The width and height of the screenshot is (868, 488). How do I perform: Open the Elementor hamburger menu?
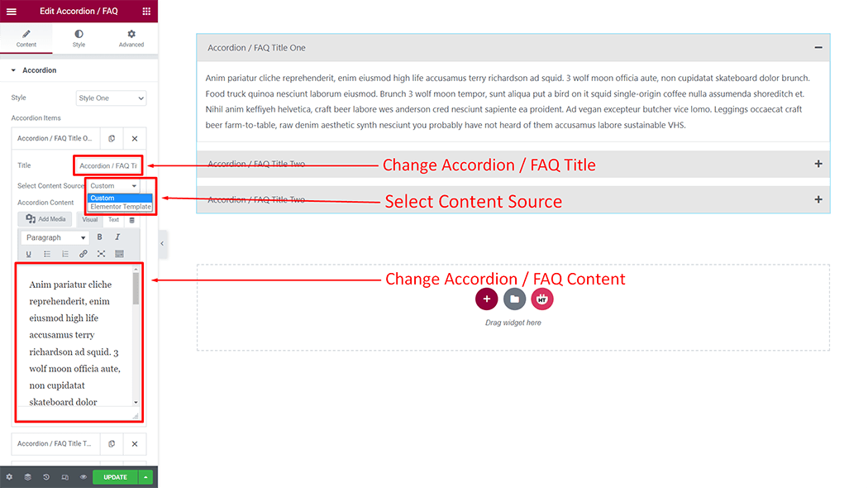11,11
